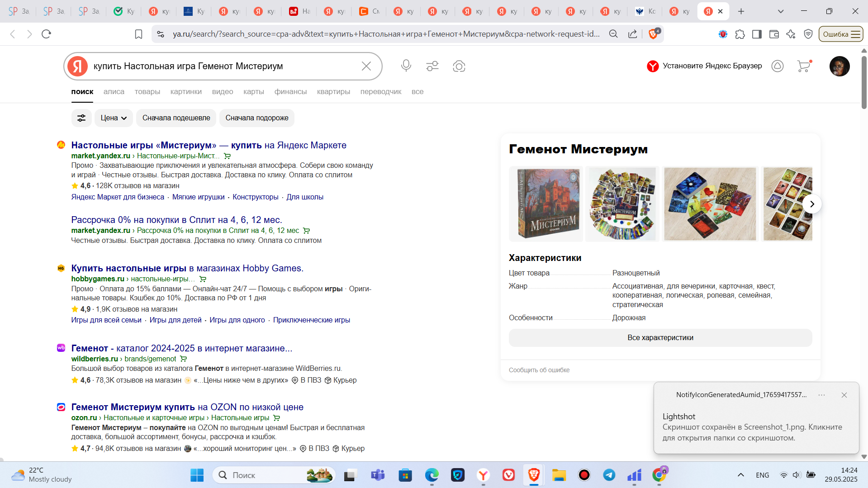Reload the page
This screenshot has width=868, height=488.
tap(46, 34)
